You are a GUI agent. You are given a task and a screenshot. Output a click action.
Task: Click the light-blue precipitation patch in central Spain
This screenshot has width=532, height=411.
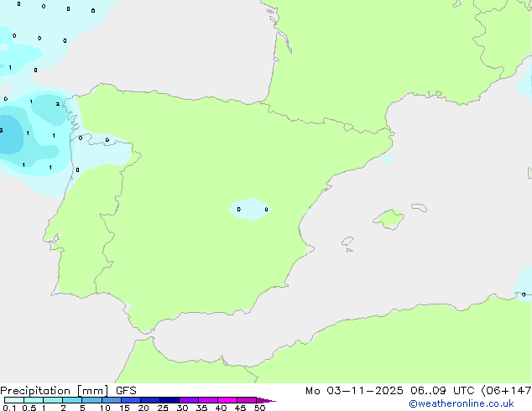pos(250,209)
